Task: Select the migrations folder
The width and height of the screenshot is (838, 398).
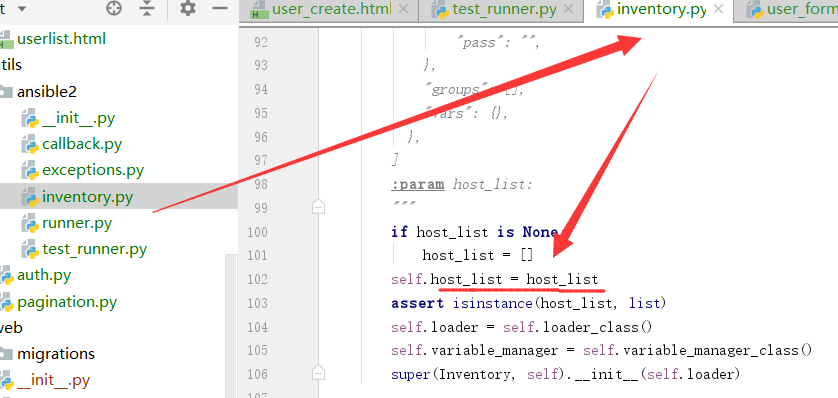Action: coord(56,354)
